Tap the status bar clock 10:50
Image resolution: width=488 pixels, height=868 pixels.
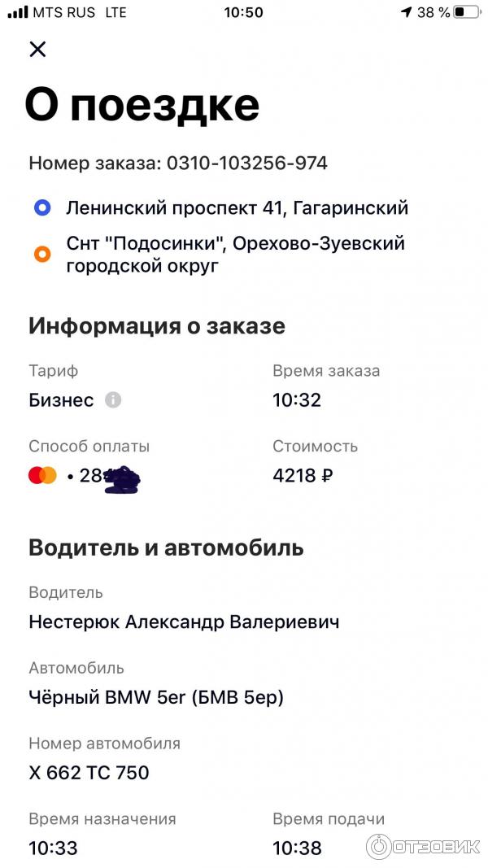(243, 12)
